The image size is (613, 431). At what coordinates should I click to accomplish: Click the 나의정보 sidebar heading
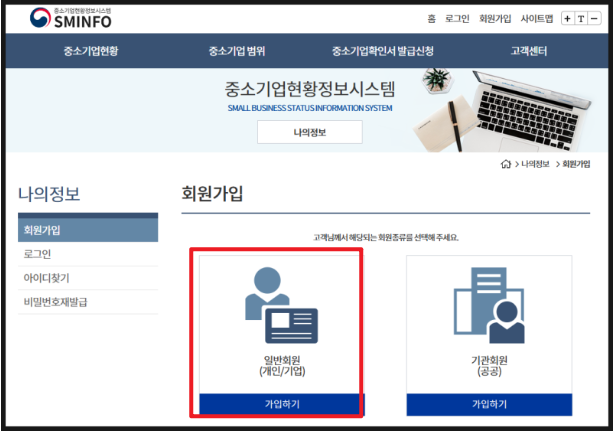(49, 194)
